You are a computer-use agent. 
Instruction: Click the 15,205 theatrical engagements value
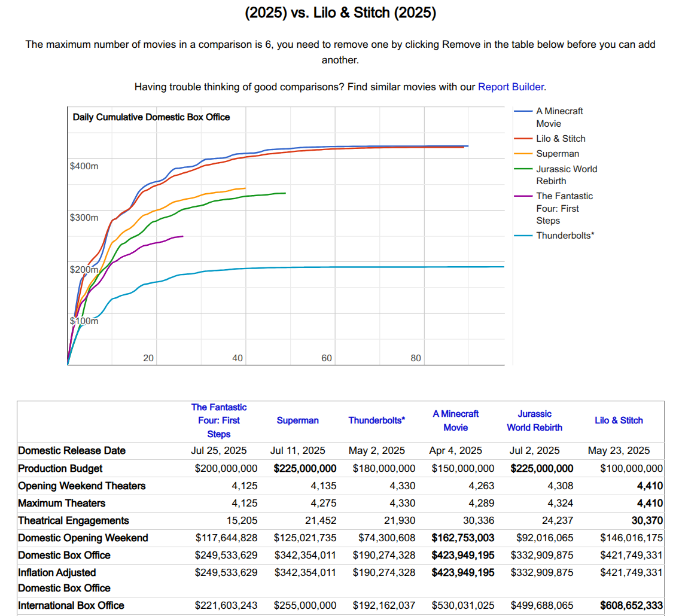(242, 521)
